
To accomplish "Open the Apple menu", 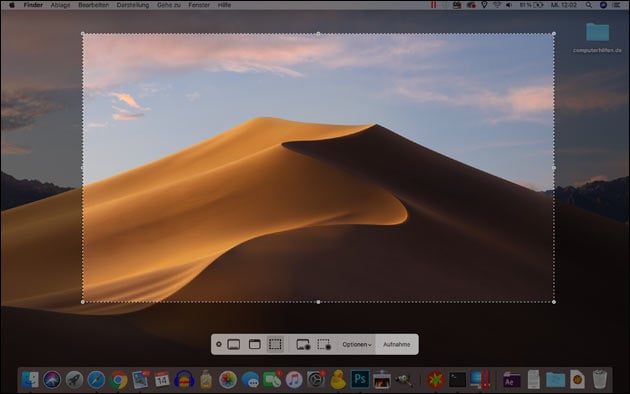I will pyautogui.click(x=12, y=5).
